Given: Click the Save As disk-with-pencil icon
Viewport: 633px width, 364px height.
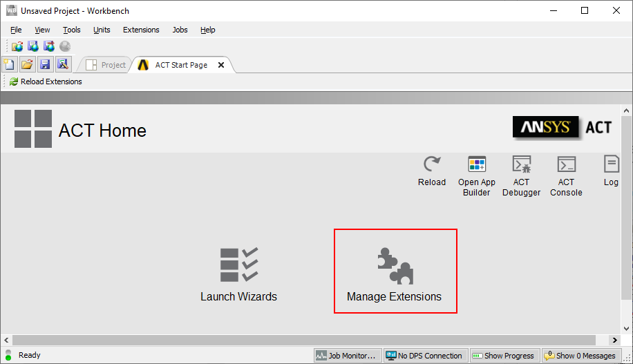Looking at the screenshot, I should 63,64.
